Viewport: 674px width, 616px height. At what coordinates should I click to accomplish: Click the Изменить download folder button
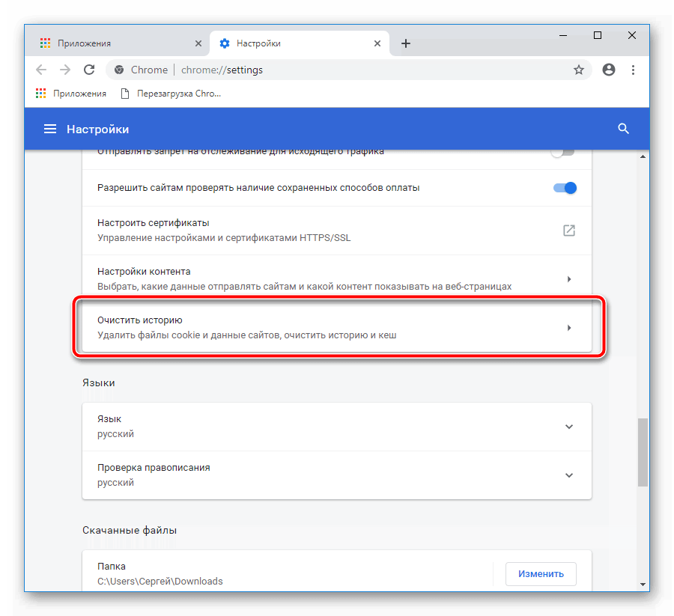(x=540, y=574)
